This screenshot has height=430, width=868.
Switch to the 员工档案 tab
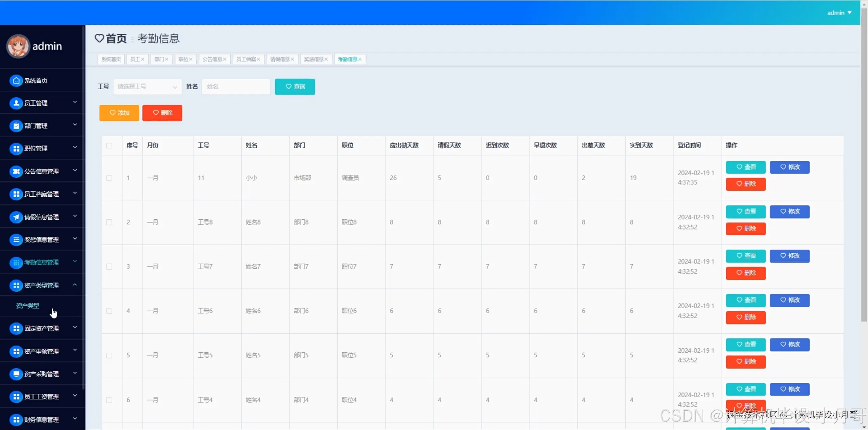(246, 59)
